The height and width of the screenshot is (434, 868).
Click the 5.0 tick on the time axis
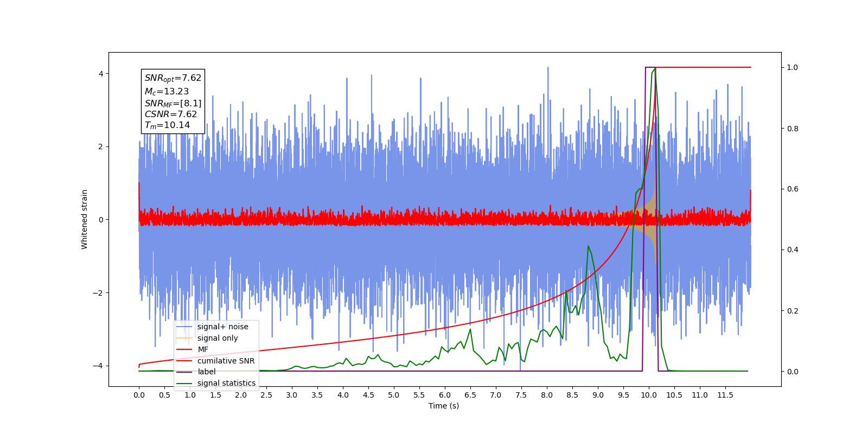click(394, 395)
